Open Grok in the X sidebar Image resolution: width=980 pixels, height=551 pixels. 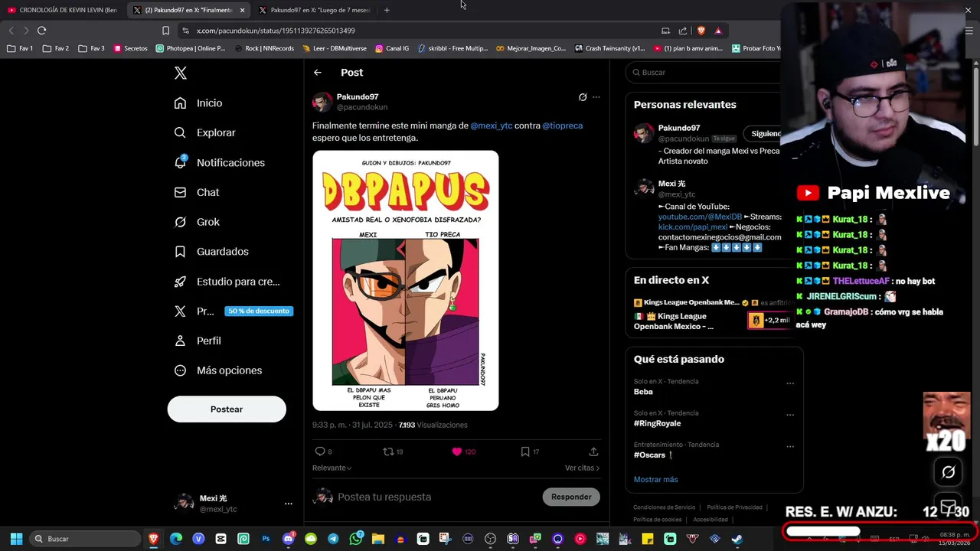[196, 222]
